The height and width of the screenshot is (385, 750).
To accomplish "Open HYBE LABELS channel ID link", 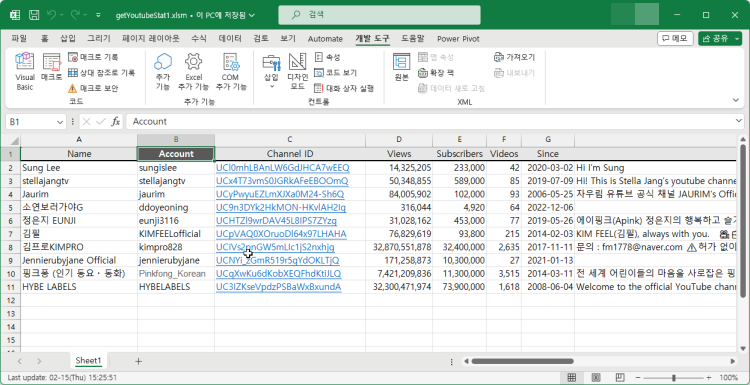I will [x=278, y=287].
